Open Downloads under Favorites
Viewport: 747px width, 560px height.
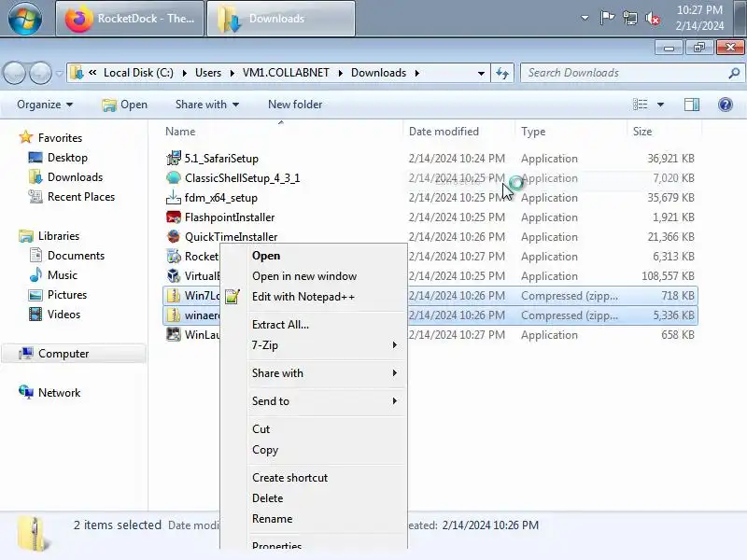click(75, 177)
